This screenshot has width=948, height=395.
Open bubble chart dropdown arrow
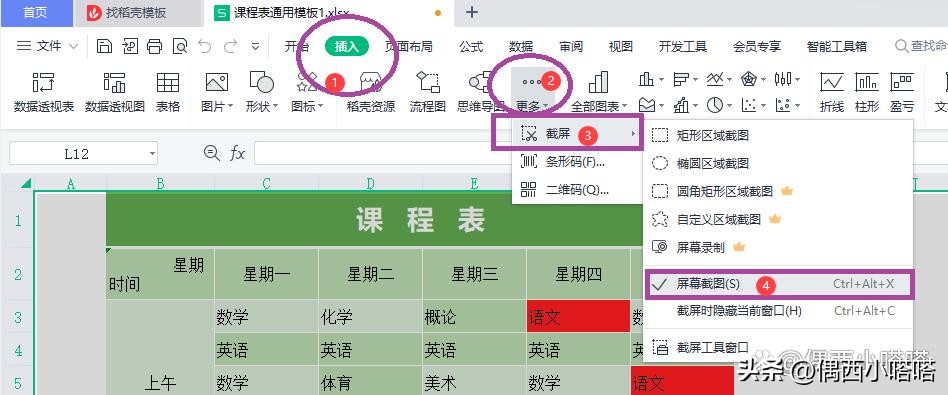(x=797, y=106)
